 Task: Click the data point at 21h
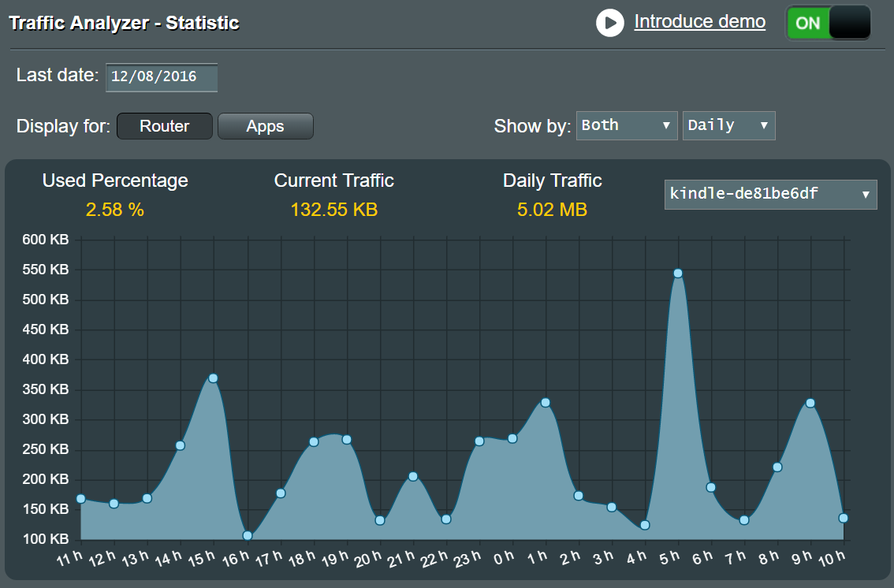412,477
